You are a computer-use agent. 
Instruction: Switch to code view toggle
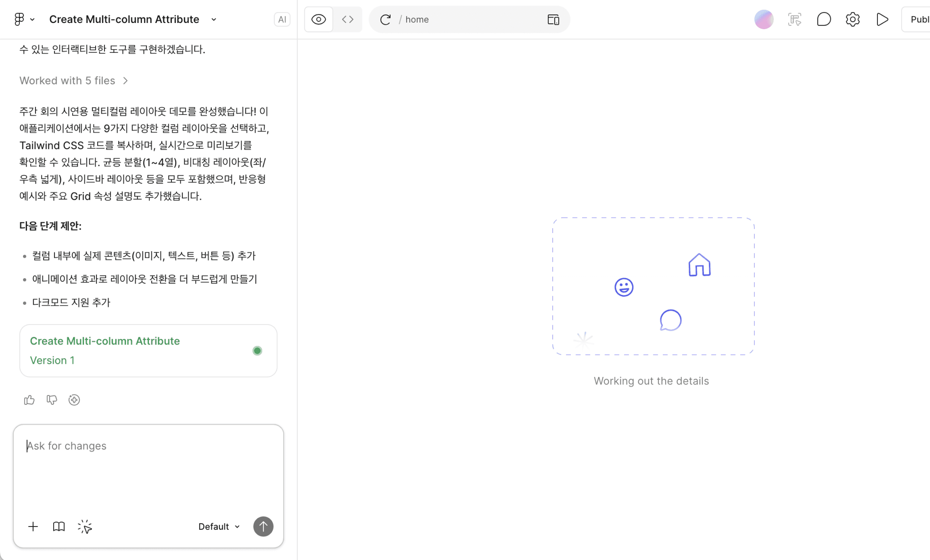[347, 19]
